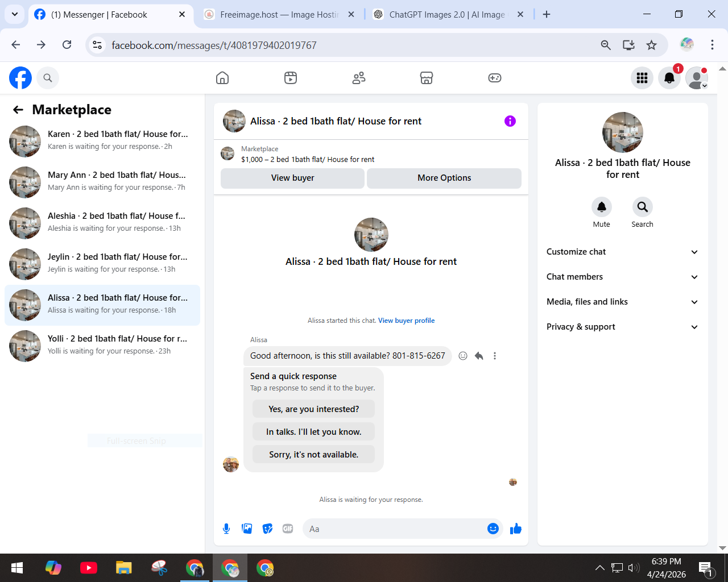Image resolution: width=728 pixels, height=582 pixels.
Task: Switch to the Messenger | Facebook tab
Action: tap(110, 15)
